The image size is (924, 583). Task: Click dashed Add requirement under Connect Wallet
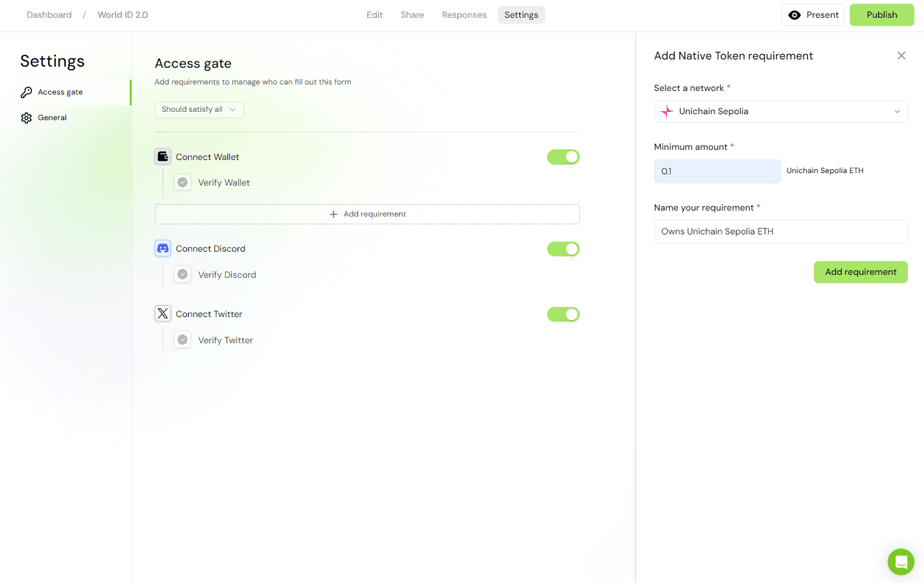tap(367, 214)
